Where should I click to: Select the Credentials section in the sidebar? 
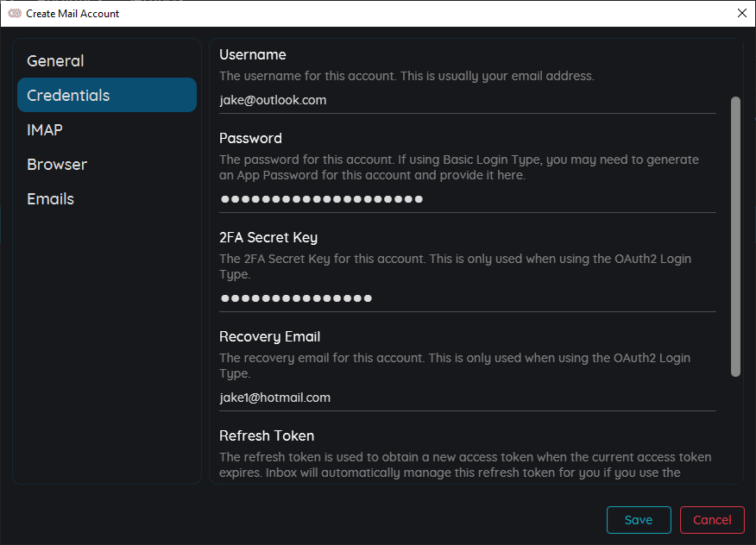pos(69,95)
